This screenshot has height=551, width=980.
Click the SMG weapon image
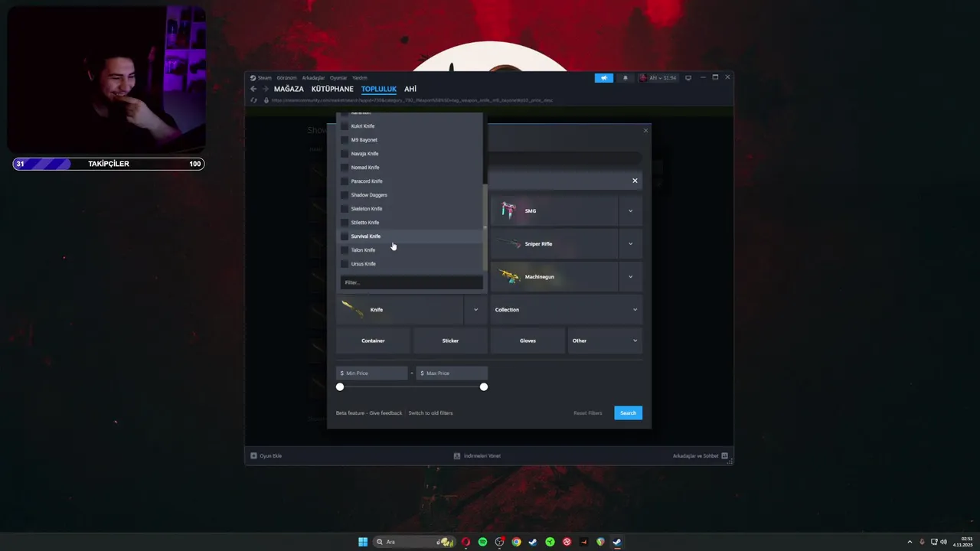508,210
